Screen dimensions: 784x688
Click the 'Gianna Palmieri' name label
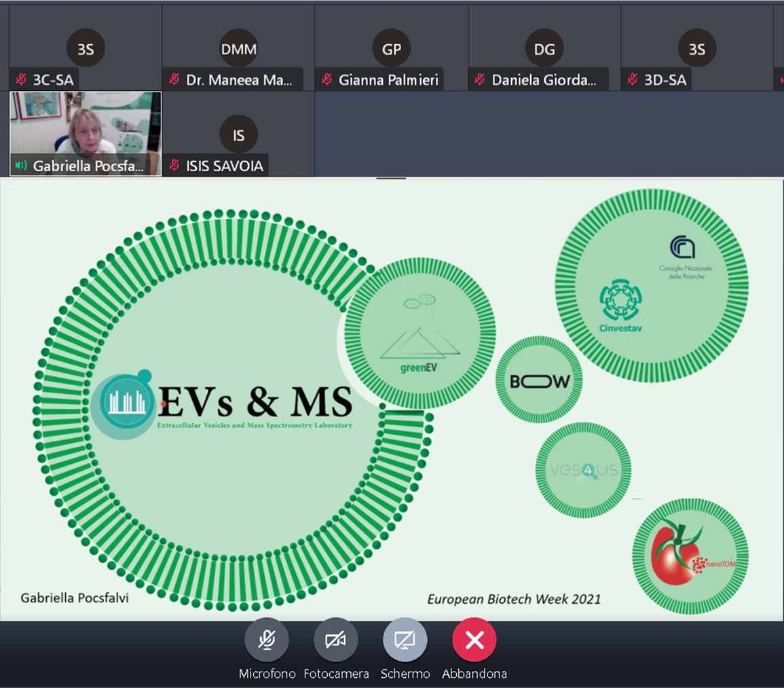(388, 79)
